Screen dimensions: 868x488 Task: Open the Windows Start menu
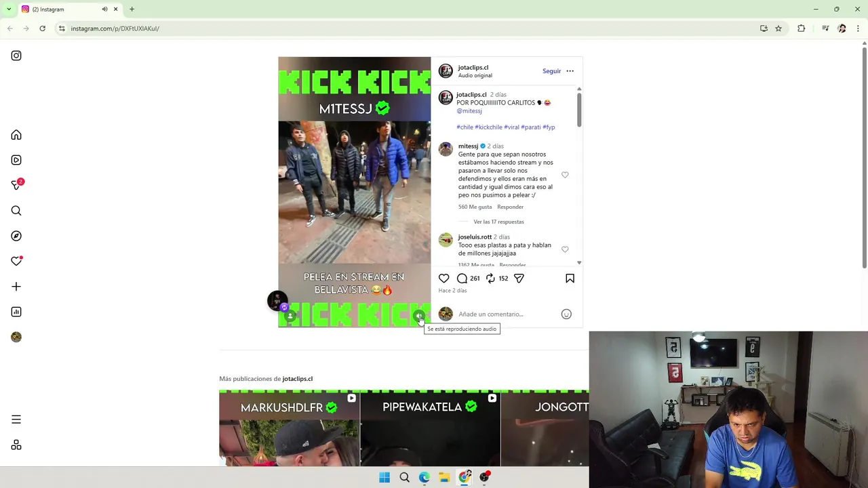pos(384,477)
